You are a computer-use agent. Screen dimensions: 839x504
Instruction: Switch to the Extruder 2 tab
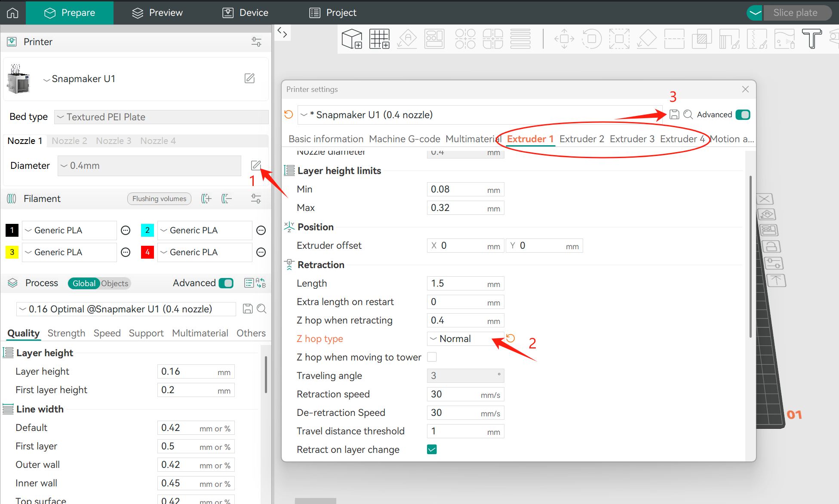[x=581, y=139]
